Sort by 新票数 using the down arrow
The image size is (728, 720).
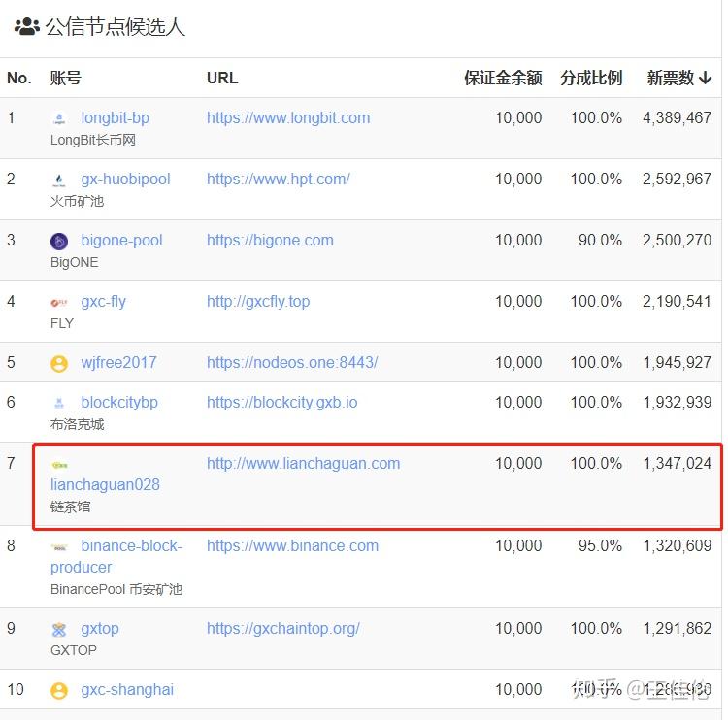tap(706, 78)
